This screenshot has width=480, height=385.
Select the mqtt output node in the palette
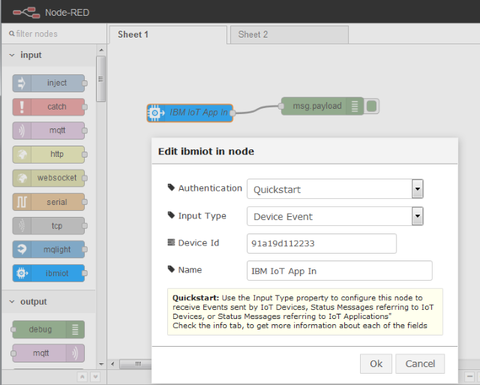tap(49, 353)
